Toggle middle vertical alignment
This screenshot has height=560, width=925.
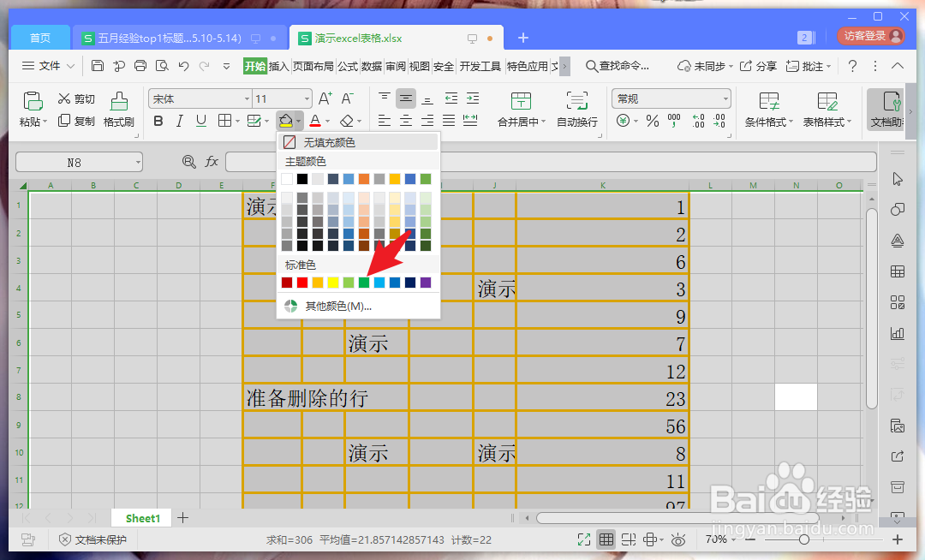406,98
